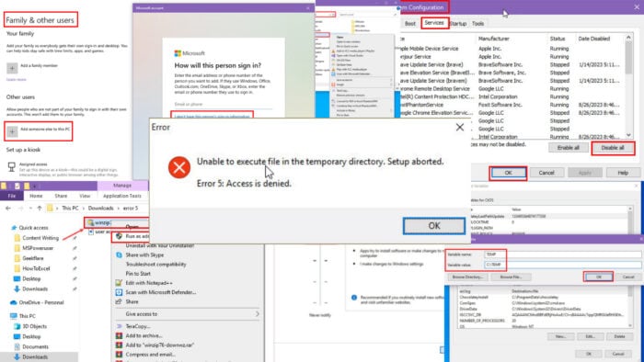Select 'Foxit Software Inc.' manufacturer cell

(500, 105)
